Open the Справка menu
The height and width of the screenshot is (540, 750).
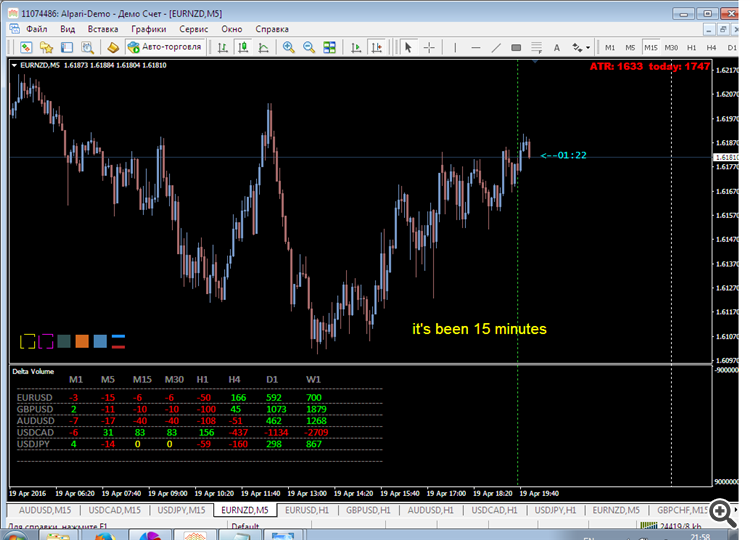point(272,29)
